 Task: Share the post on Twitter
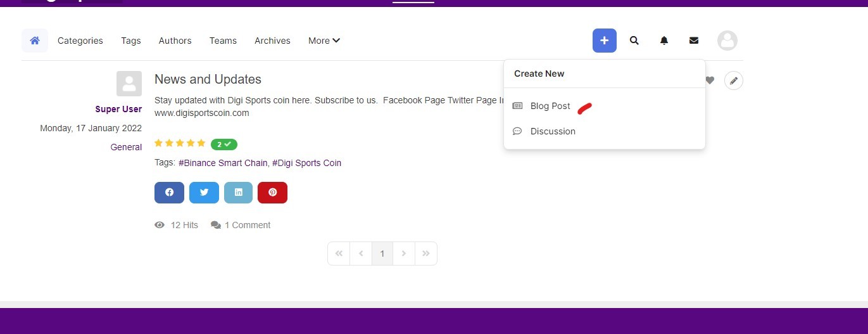coord(204,193)
